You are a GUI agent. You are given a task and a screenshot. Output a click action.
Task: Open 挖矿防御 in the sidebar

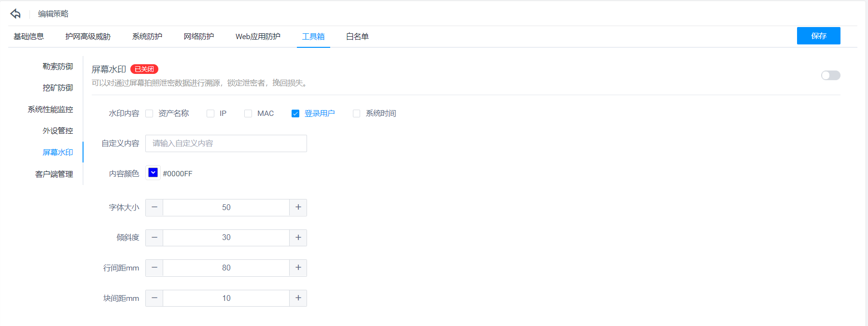[x=58, y=88]
